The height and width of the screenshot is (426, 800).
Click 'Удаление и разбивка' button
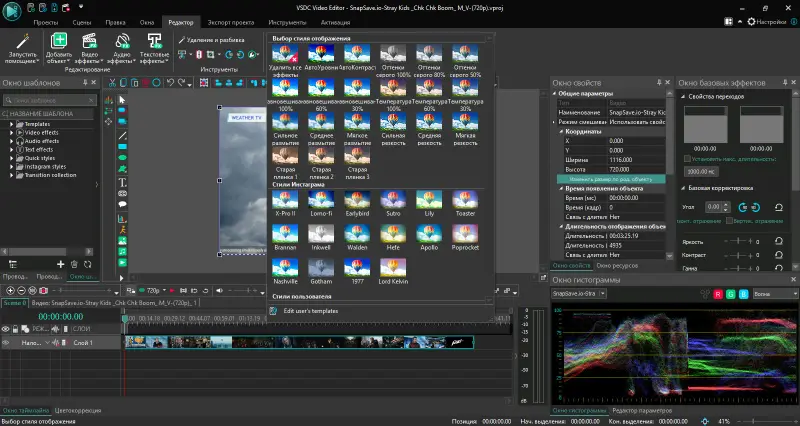(x=211, y=40)
